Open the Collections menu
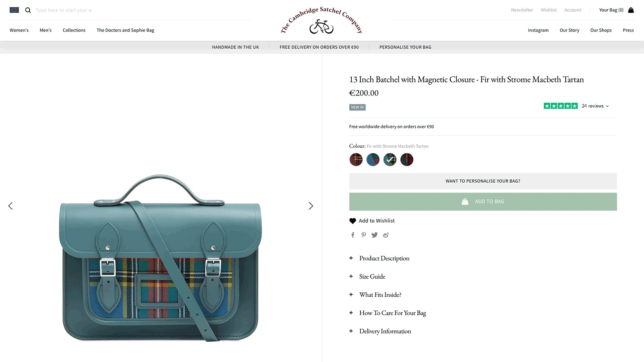 (74, 30)
